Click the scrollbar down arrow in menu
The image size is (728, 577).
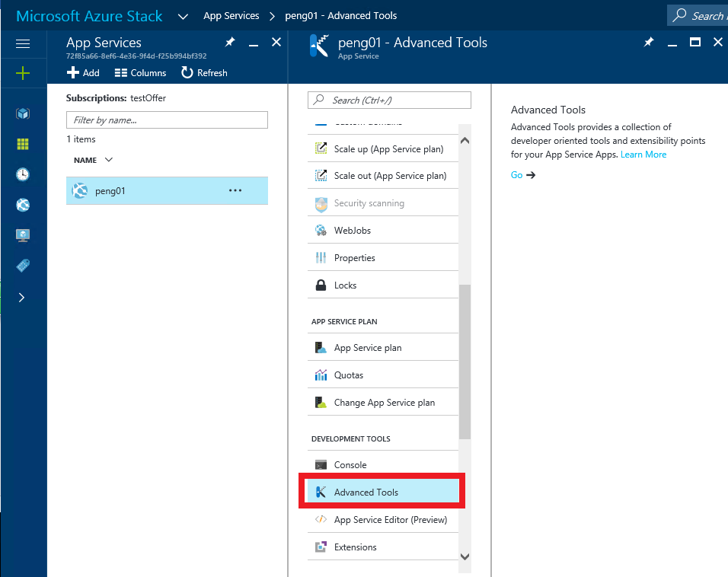465,556
